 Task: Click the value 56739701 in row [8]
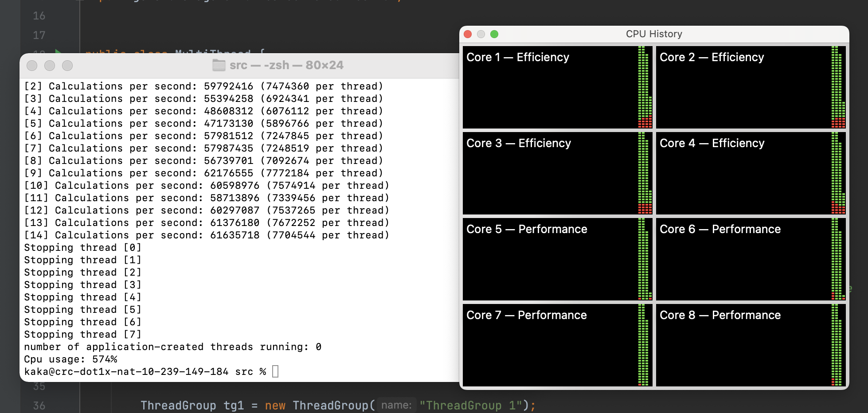[229, 161]
